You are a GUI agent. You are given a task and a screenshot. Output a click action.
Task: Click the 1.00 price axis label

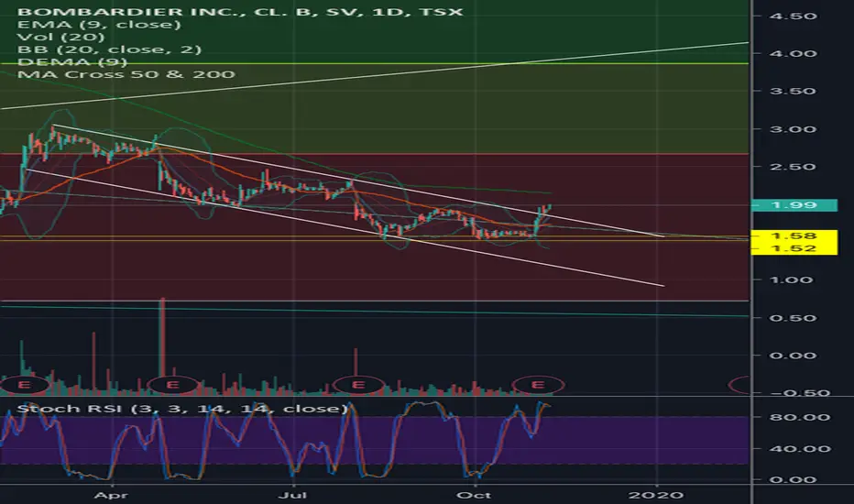pos(793,280)
